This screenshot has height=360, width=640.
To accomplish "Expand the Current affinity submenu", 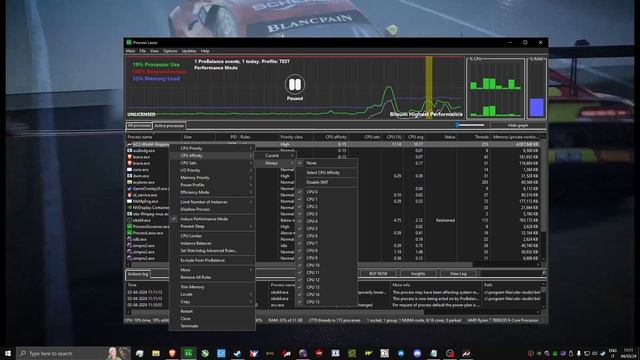I will (x=275, y=156).
